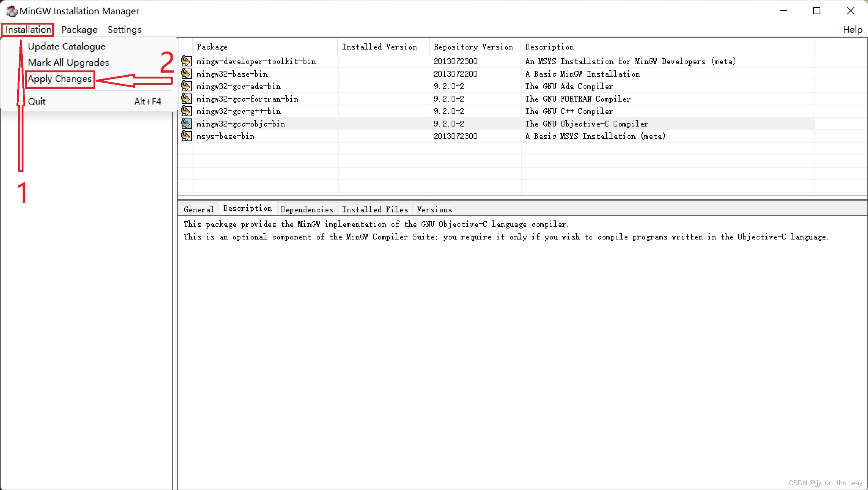Select the mingw32-gcc-g++-bin package row
The image size is (868, 490).
[239, 111]
